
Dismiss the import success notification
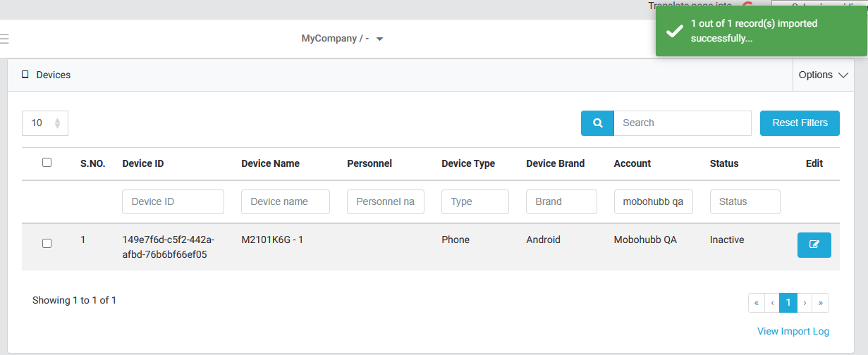point(761,31)
